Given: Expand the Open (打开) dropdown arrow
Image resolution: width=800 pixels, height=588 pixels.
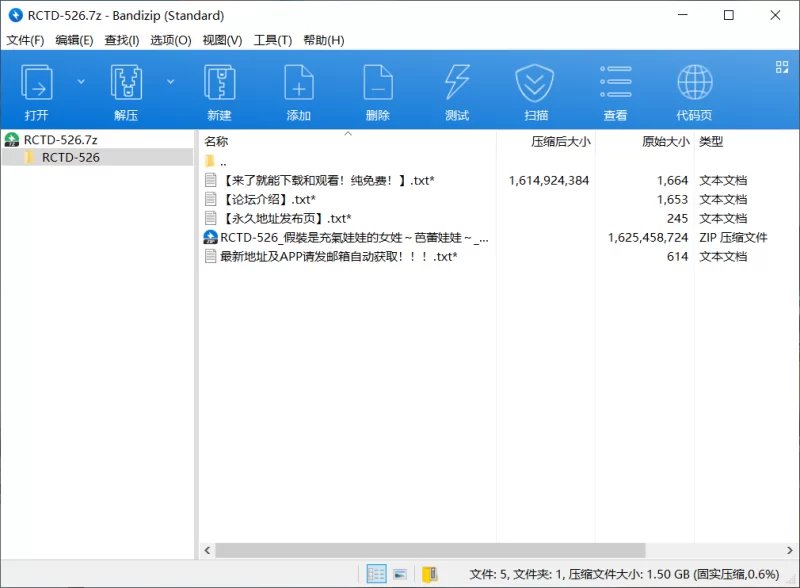Looking at the screenshot, I should [x=81, y=82].
